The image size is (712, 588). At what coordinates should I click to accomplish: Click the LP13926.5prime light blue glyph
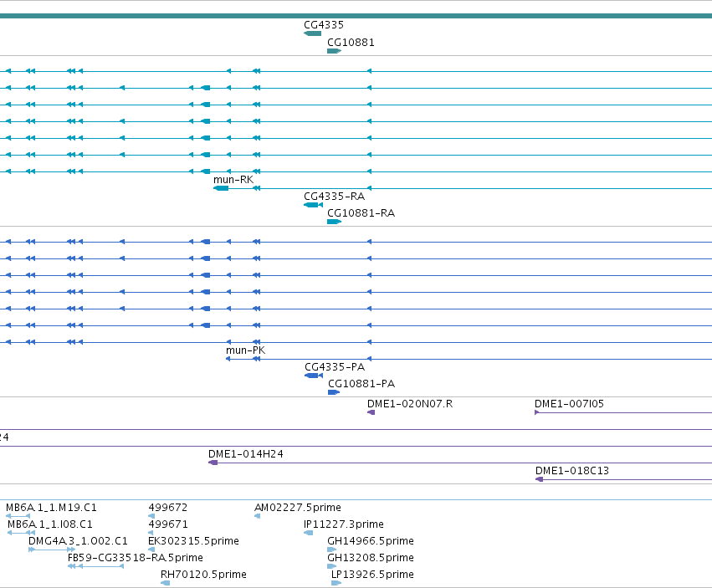pyautogui.click(x=336, y=583)
